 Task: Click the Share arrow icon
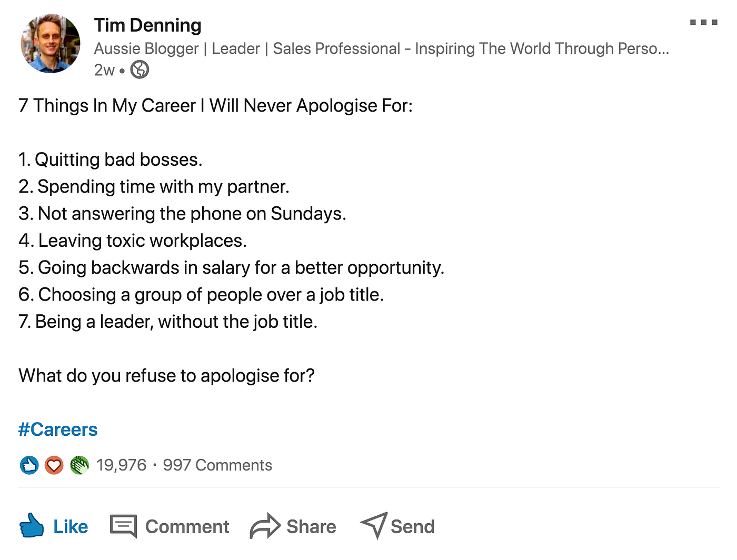[x=265, y=526]
